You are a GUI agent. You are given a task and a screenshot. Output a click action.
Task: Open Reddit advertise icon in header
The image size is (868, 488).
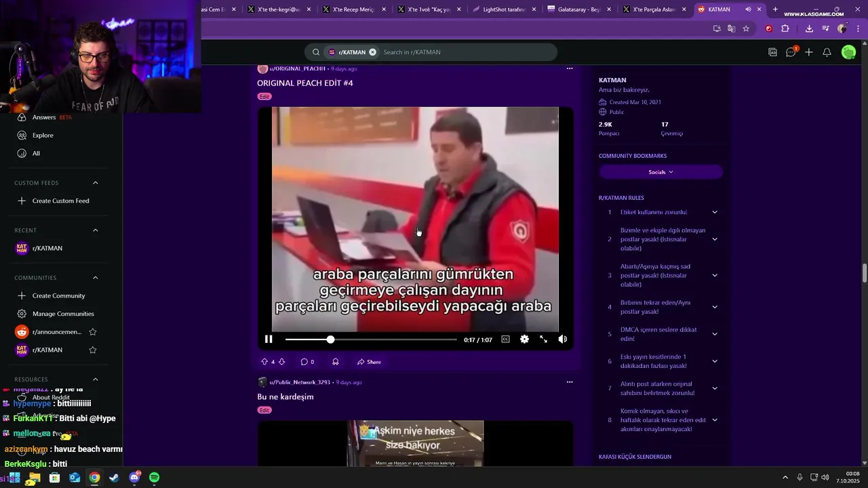pos(772,52)
